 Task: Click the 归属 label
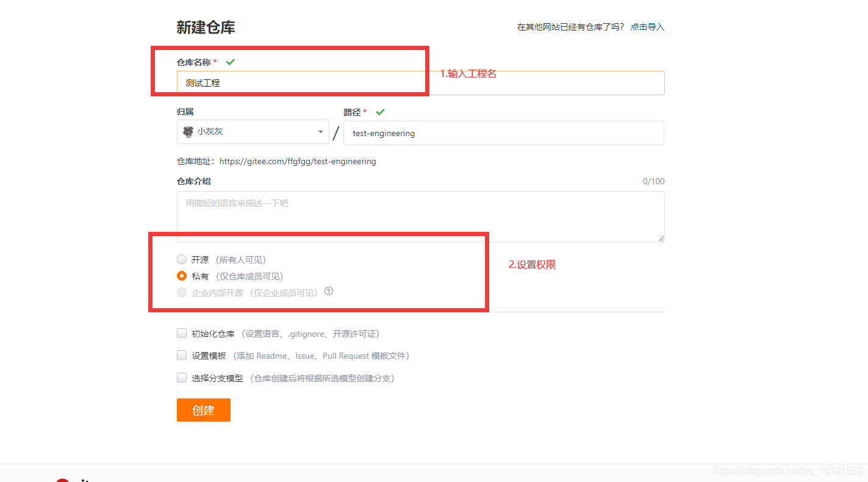[185, 112]
